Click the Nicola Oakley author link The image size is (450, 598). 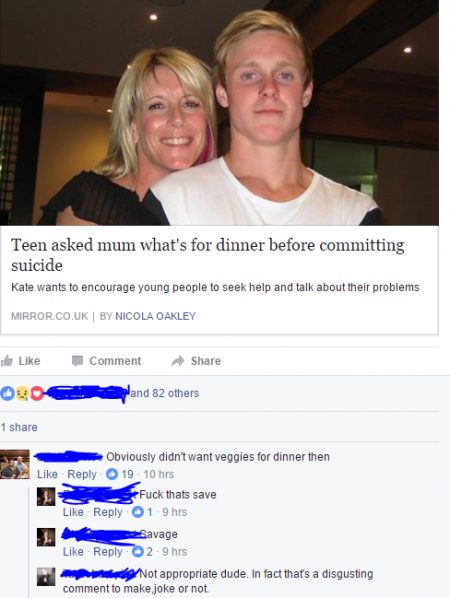coord(155,316)
